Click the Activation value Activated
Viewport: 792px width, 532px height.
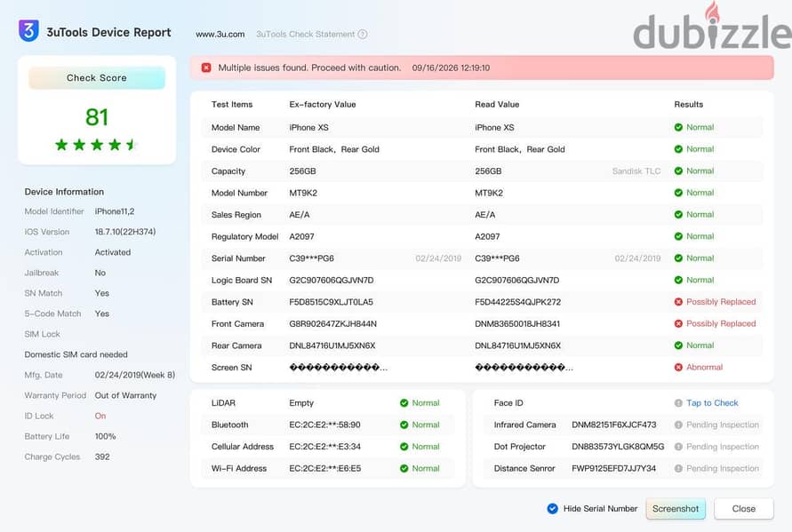(x=113, y=252)
